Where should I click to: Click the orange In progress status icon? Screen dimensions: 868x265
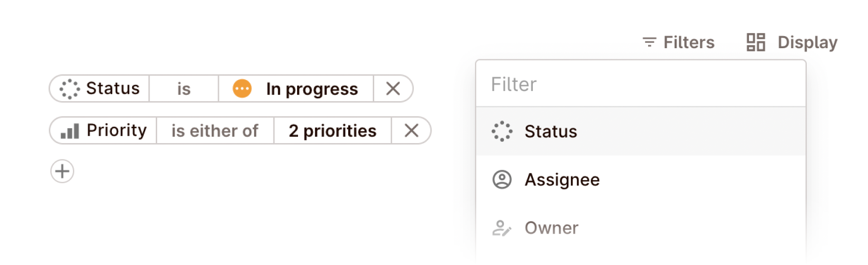(x=242, y=89)
